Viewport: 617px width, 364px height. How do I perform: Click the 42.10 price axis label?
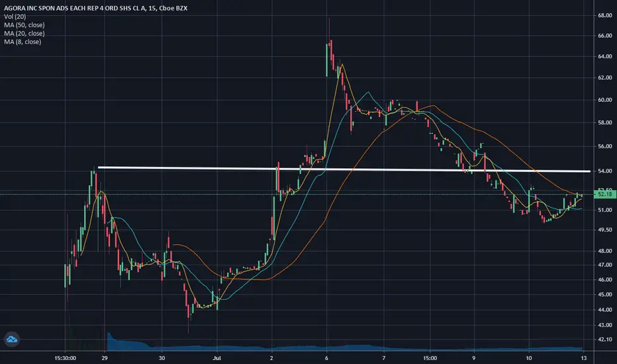click(605, 340)
